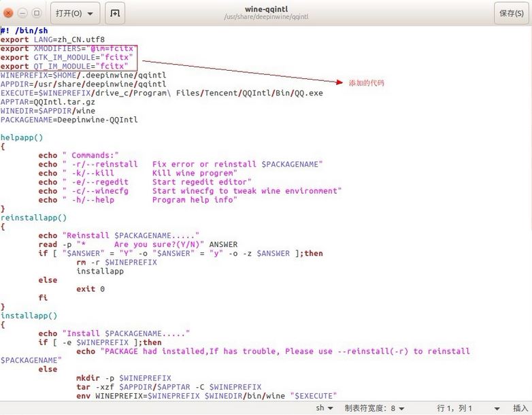Click the new document icon in header bar
The width and height of the screenshot is (532, 415).
(x=115, y=13)
